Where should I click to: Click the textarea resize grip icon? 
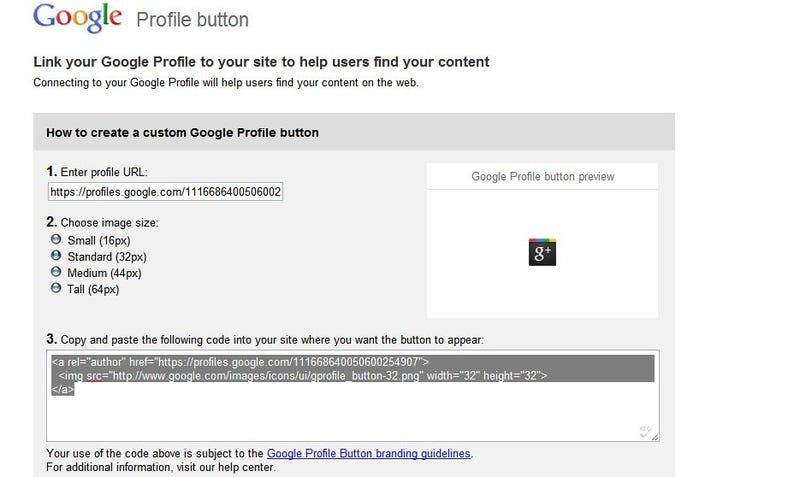654,436
